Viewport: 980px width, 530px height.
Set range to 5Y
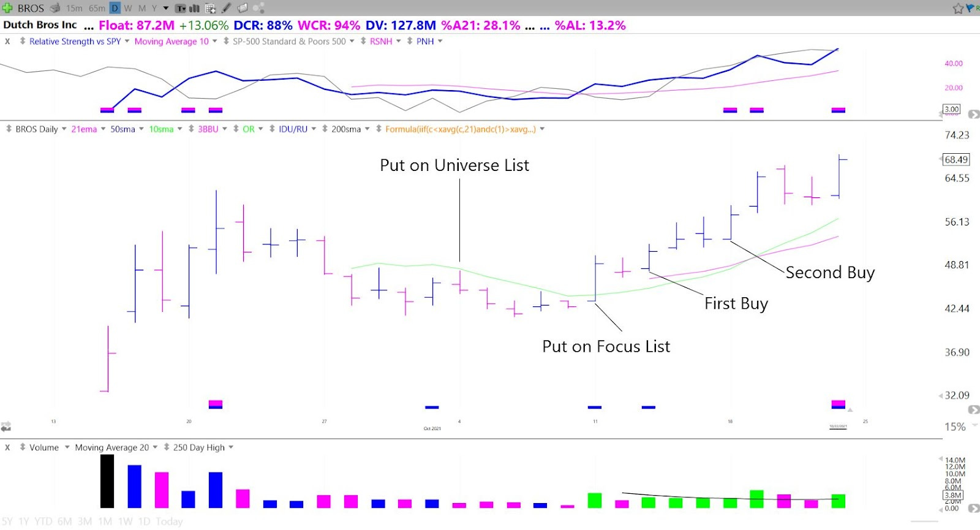[x=7, y=521]
